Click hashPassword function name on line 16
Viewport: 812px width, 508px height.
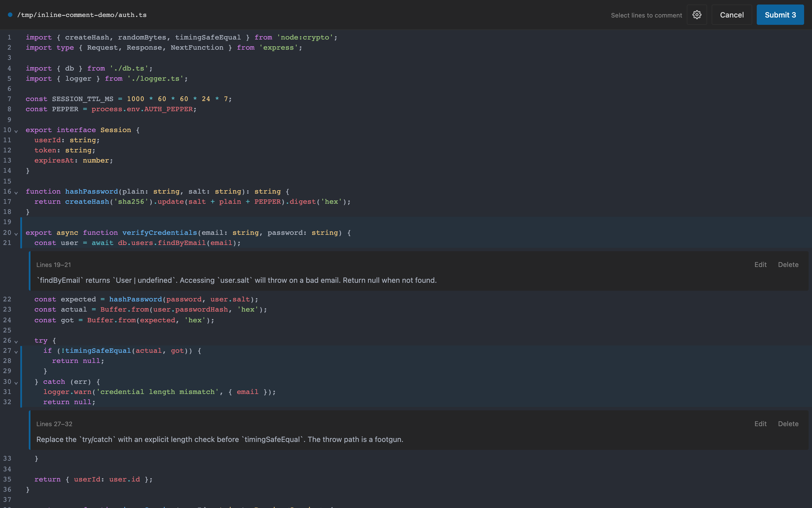click(x=91, y=191)
